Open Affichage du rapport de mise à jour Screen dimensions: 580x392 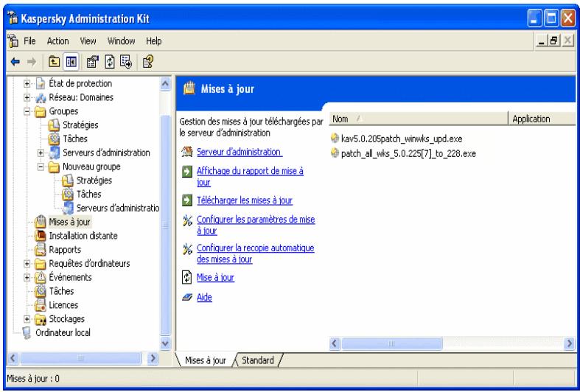250,176
